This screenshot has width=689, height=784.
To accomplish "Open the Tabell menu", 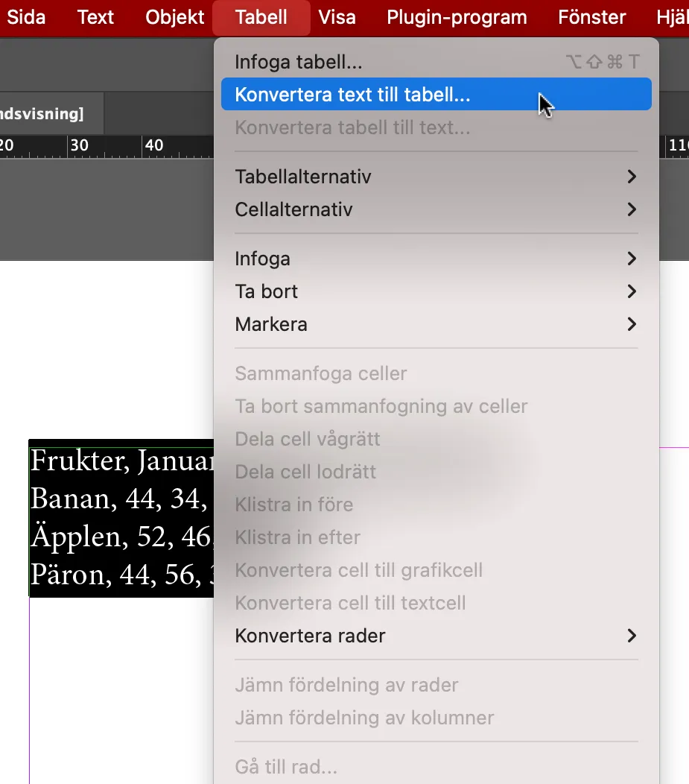I will point(261,17).
